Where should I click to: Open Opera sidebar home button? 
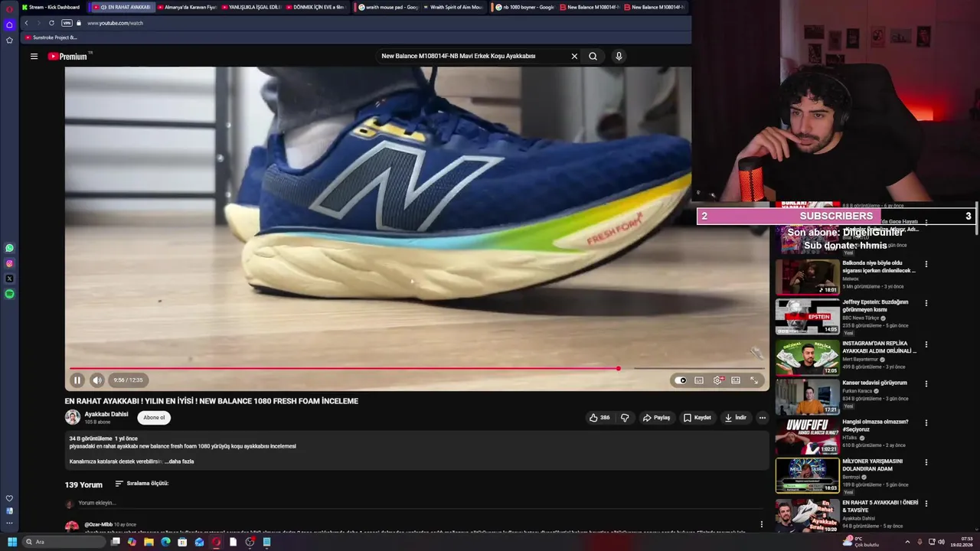[x=9, y=24]
